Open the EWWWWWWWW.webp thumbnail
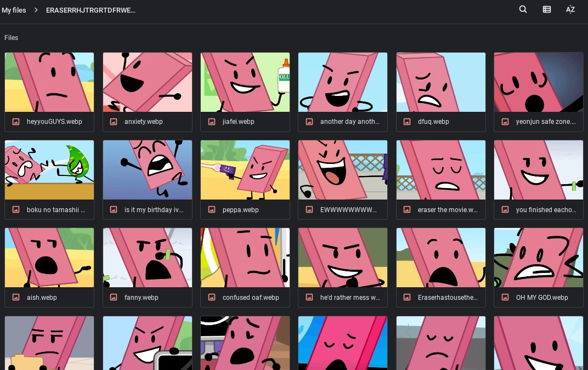The image size is (588, 370). (x=342, y=170)
